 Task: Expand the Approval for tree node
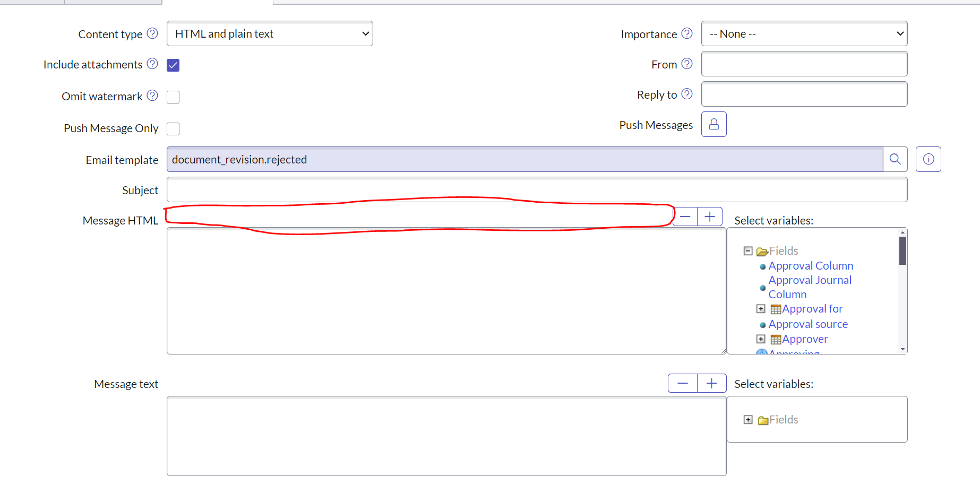point(761,308)
